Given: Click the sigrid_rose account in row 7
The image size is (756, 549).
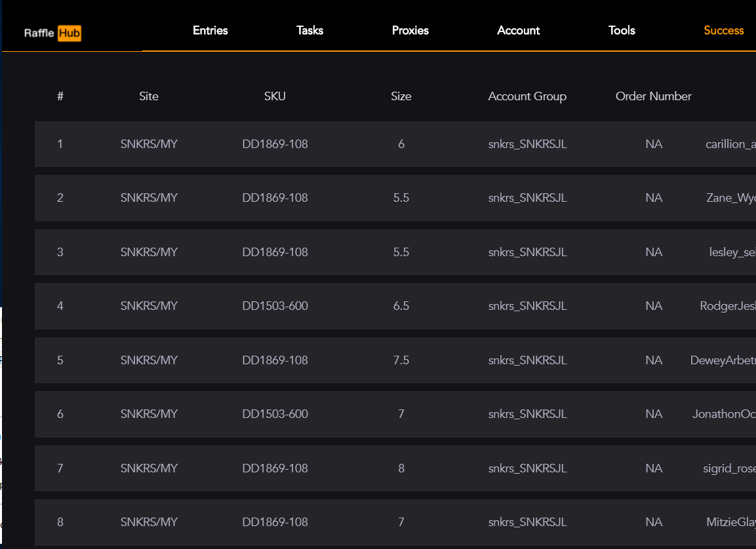Looking at the screenshot, I should (729, 468).
